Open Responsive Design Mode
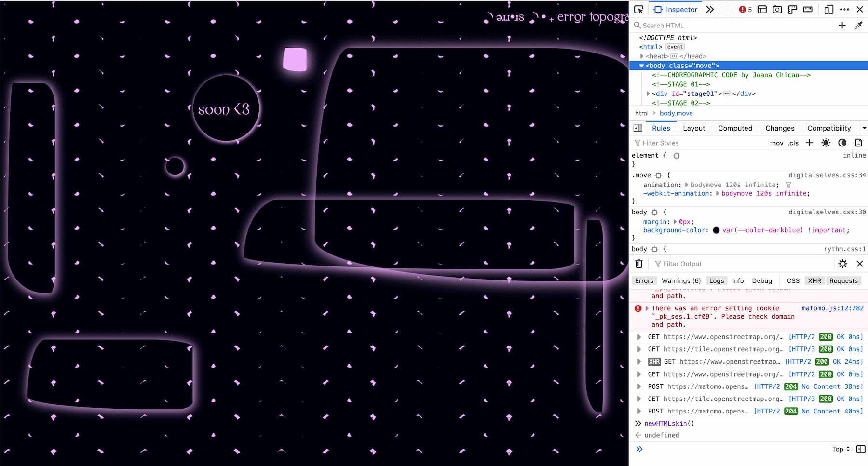The image size is (868, 466). (829, 10)
